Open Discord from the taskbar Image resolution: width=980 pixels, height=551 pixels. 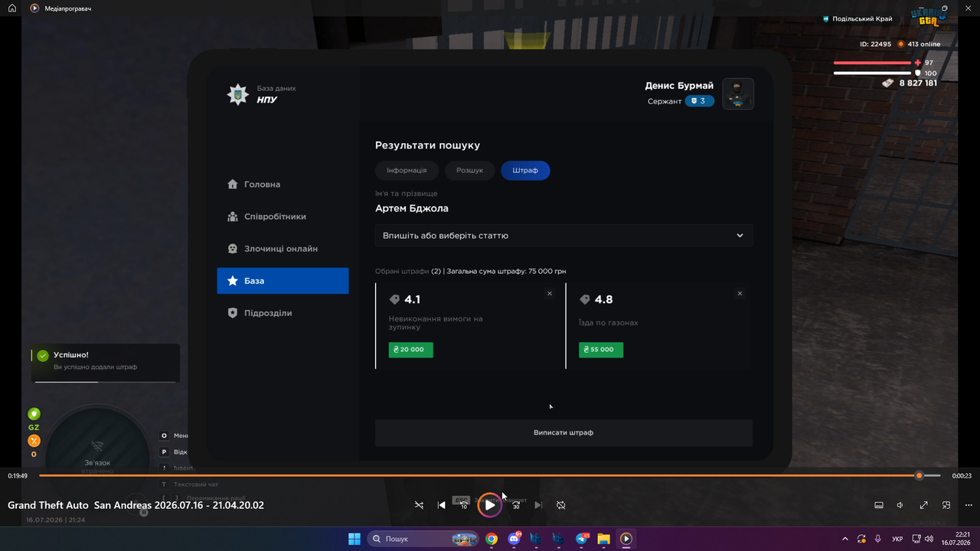pos(514,539)
